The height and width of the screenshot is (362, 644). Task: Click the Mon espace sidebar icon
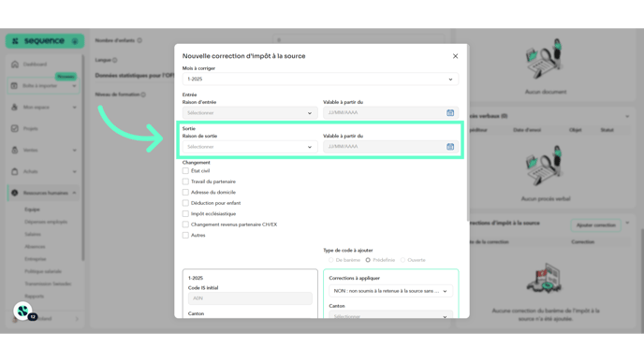pos(14,108)
